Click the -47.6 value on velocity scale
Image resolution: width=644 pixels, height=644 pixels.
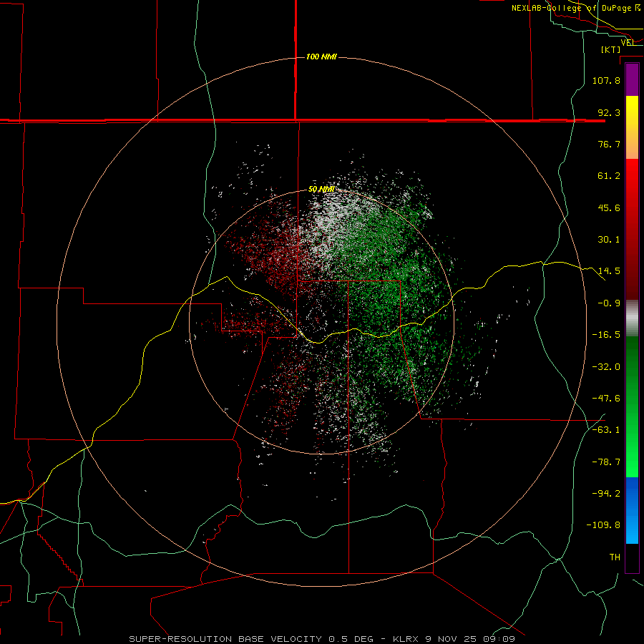[606, 399]
